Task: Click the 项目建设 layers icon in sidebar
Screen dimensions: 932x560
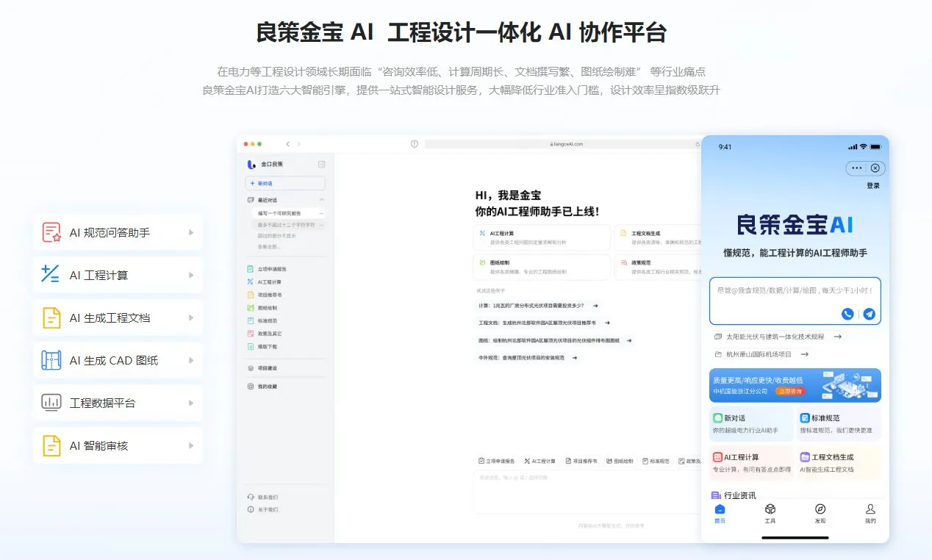Action: click(x=251, y=368)
